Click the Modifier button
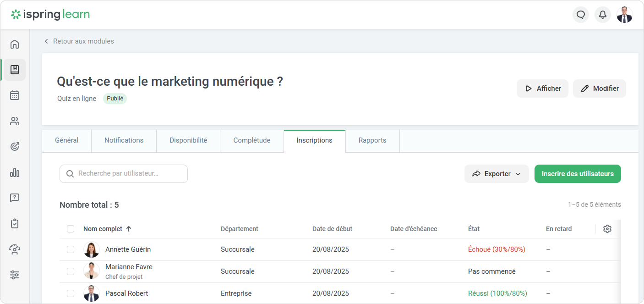 599,88
